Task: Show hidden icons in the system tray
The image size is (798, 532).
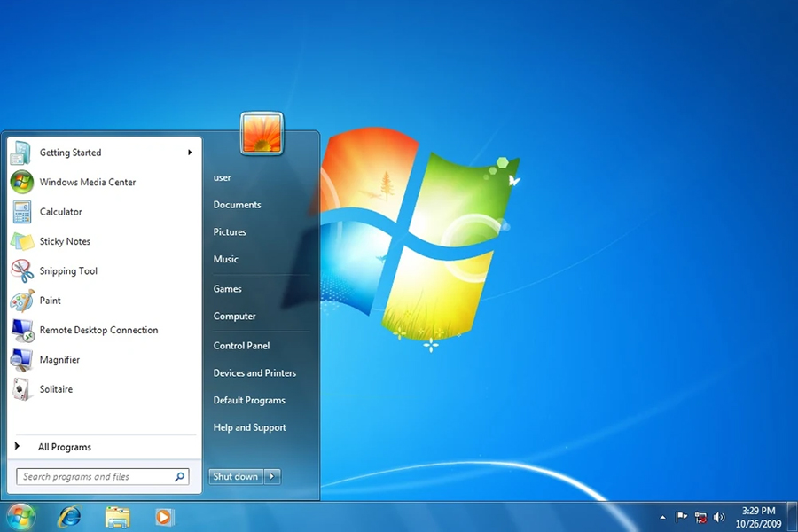Action: point(661,517)
